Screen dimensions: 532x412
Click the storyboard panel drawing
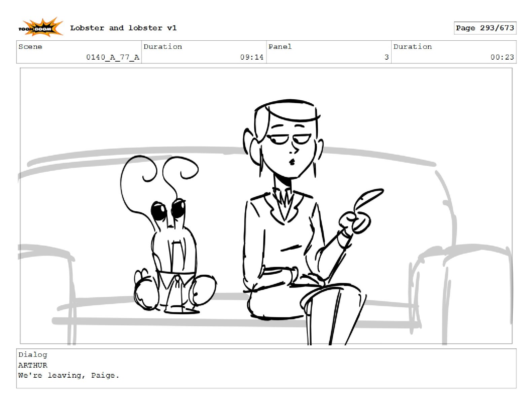(266, 206)
